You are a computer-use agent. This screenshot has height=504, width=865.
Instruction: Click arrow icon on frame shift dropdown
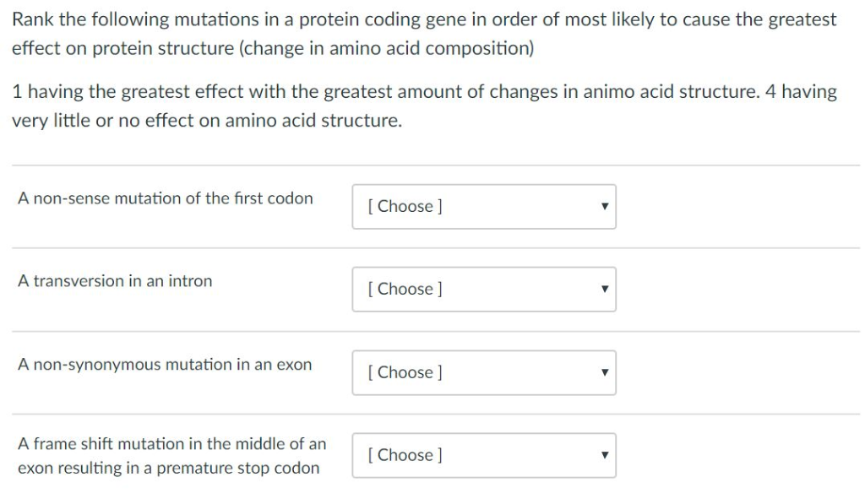(x=604, y=456)
